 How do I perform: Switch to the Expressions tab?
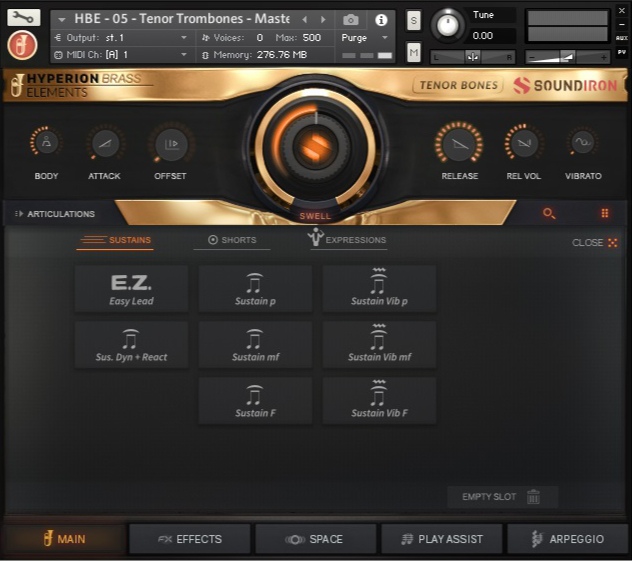pyautogui.click(x=347, y=239)
